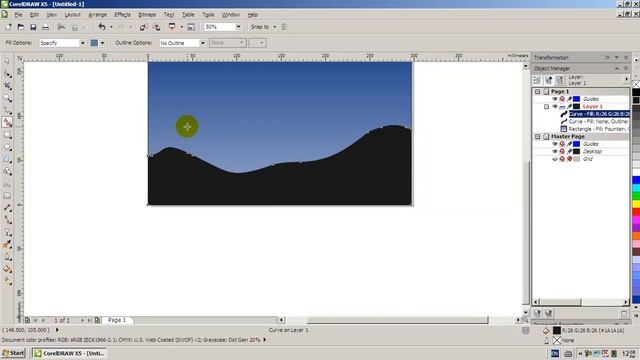Screen dimensions: 640x360
Task: Open the Outline Options No Outline dropdown
Action: [203, 43]
